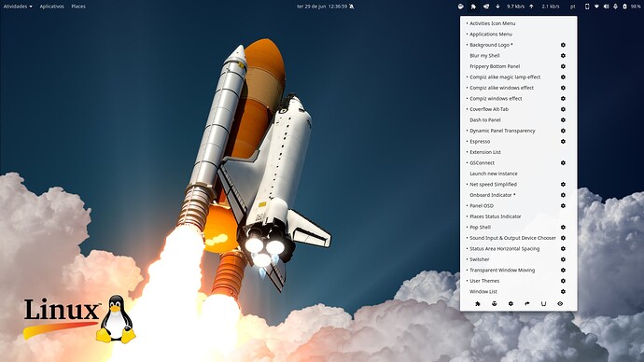This screenshot has height=362, width=644.
Task: Open the Aplicativos menu in top bar
Action: [x=51, y=7]
